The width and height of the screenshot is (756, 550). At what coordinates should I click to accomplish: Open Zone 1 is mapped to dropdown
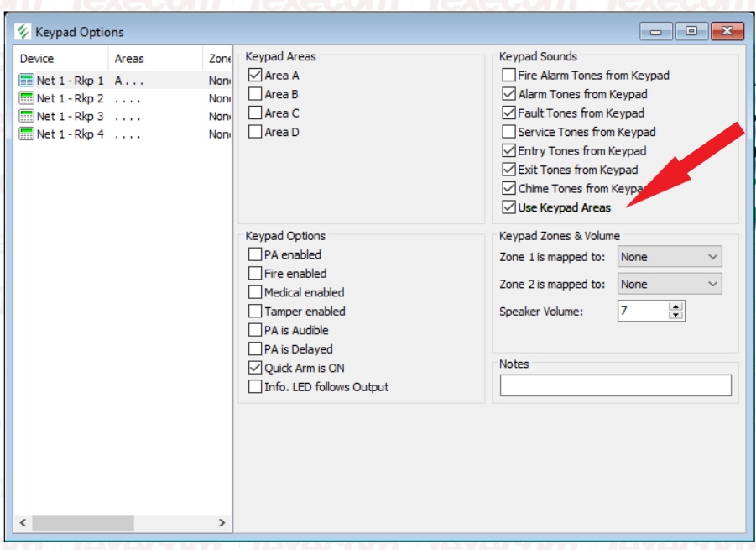(670, 257)
